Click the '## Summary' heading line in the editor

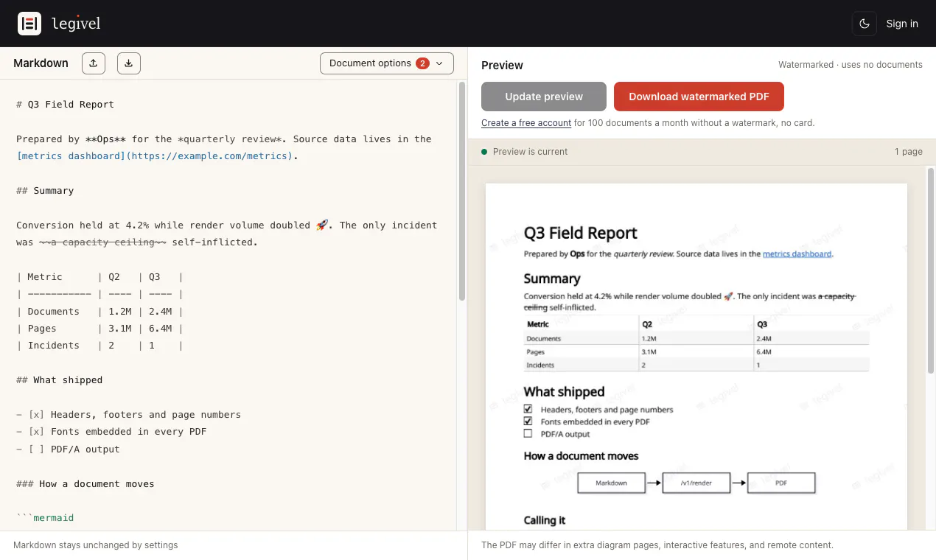[x=45, y=191]
